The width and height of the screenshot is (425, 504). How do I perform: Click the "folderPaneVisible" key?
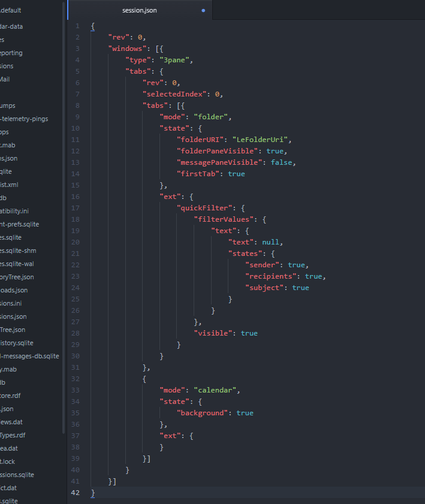pos(217,151)
